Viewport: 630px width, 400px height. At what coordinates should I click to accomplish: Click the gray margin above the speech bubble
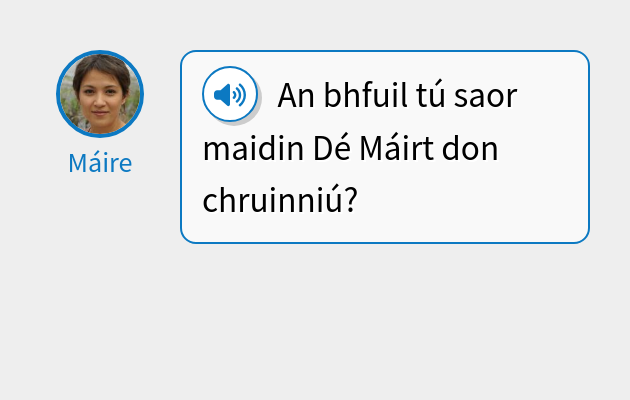click(385, 25)
